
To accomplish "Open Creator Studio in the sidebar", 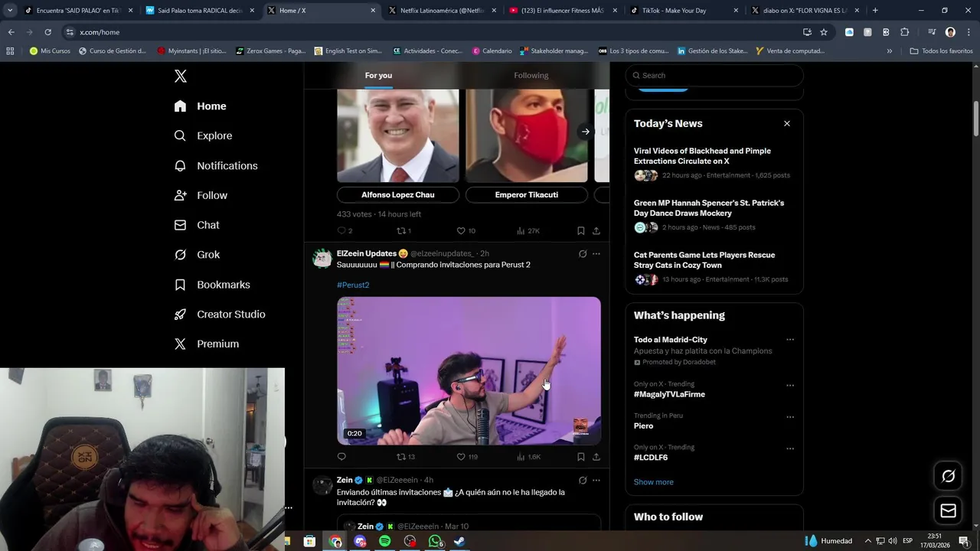I will [220, 315].
